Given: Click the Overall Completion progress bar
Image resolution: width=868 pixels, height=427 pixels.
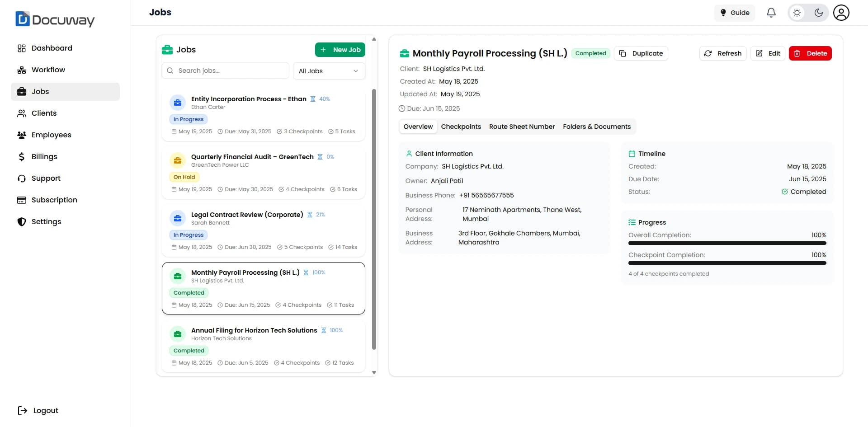Looking at the screenshot, I should pyautogui.click(x=727, y=243).
